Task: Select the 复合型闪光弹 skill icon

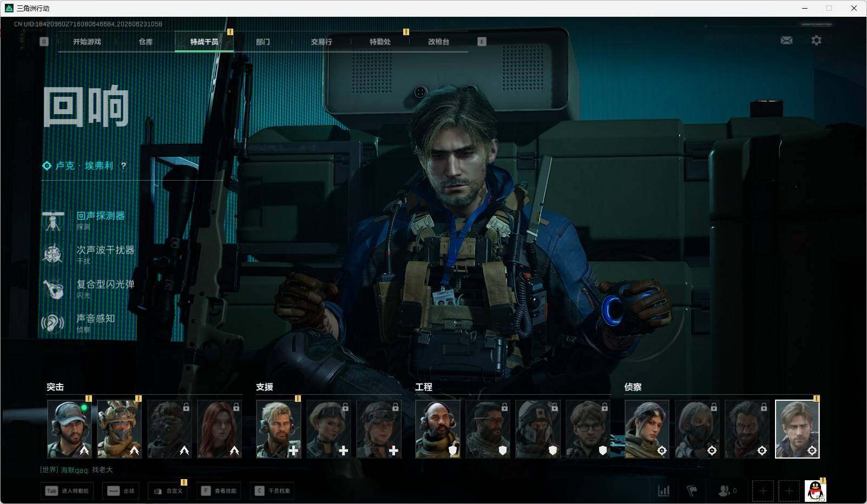Action: (53, 288)
